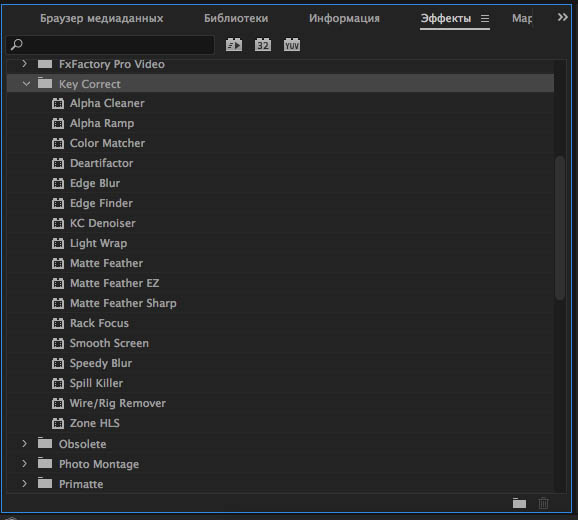This screenshot has width=578, height=520.
Task: Create new custom bin folder icon
Action: tap(519, 503)
